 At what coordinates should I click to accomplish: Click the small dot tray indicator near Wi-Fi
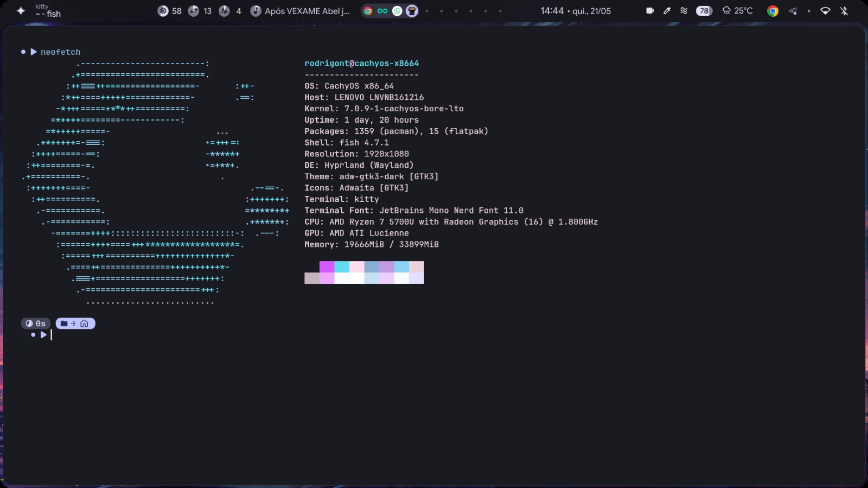809,11
